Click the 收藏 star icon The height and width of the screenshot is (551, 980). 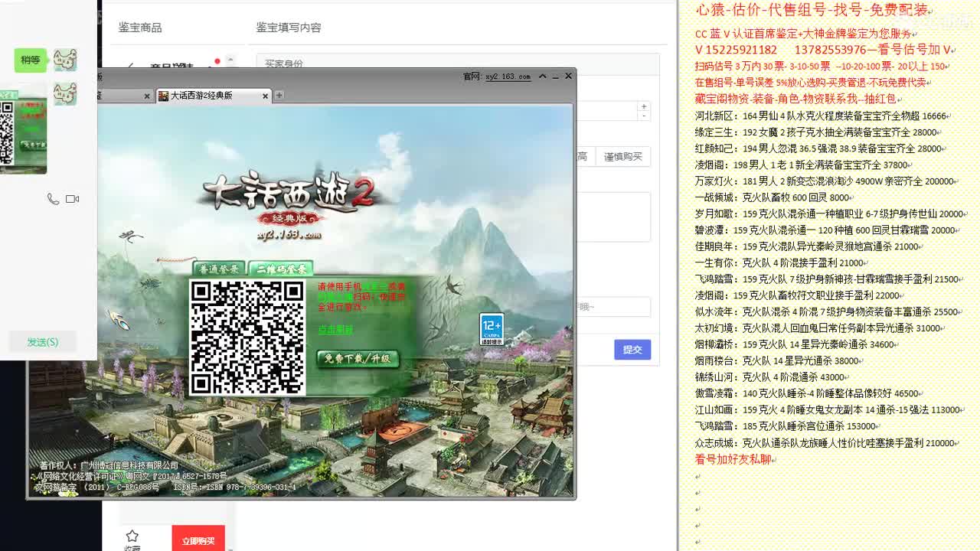coord(132,536)
